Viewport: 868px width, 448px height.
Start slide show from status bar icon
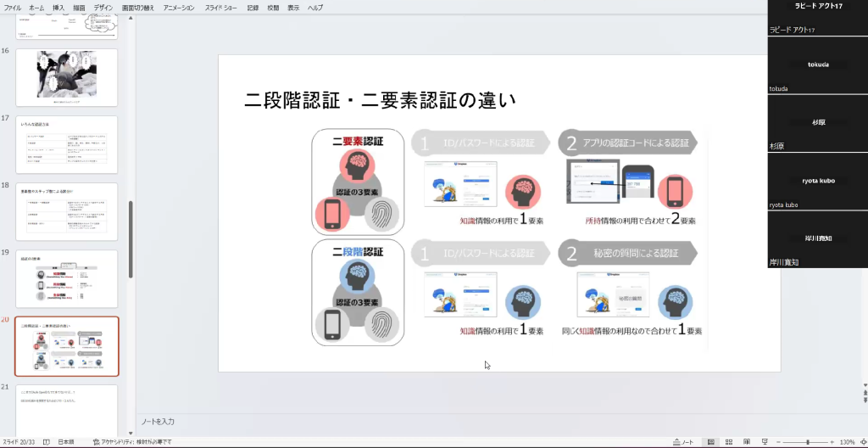tap(765, 442)
